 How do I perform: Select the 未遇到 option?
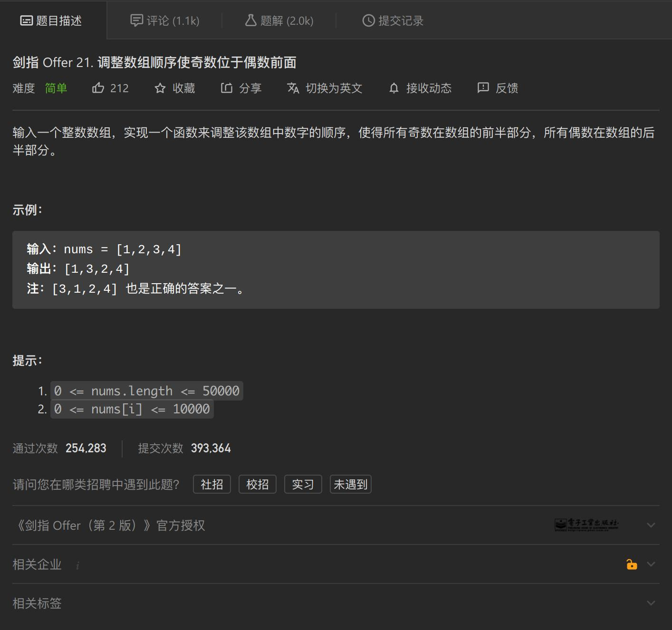(351, 484)
